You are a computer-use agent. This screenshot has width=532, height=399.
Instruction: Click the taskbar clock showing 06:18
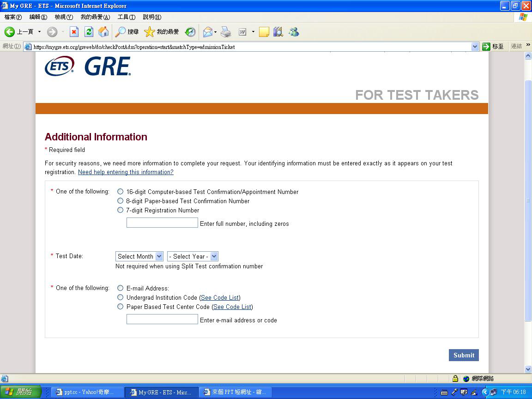(x=513, y=392)
